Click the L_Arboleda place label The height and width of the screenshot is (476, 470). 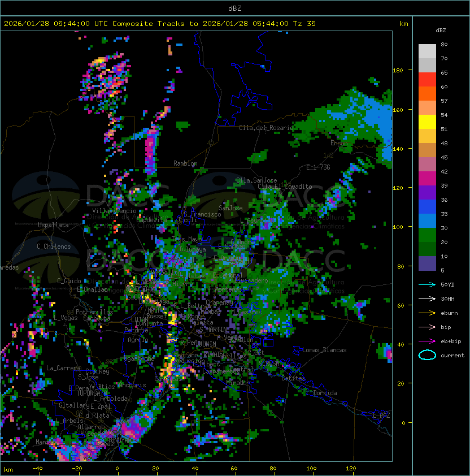coord(110,399)
